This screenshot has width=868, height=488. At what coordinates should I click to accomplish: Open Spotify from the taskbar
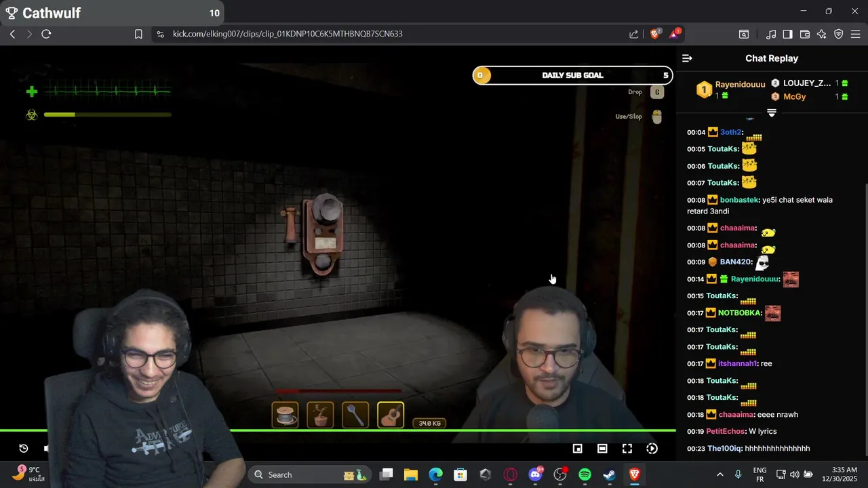click(585, 474)
